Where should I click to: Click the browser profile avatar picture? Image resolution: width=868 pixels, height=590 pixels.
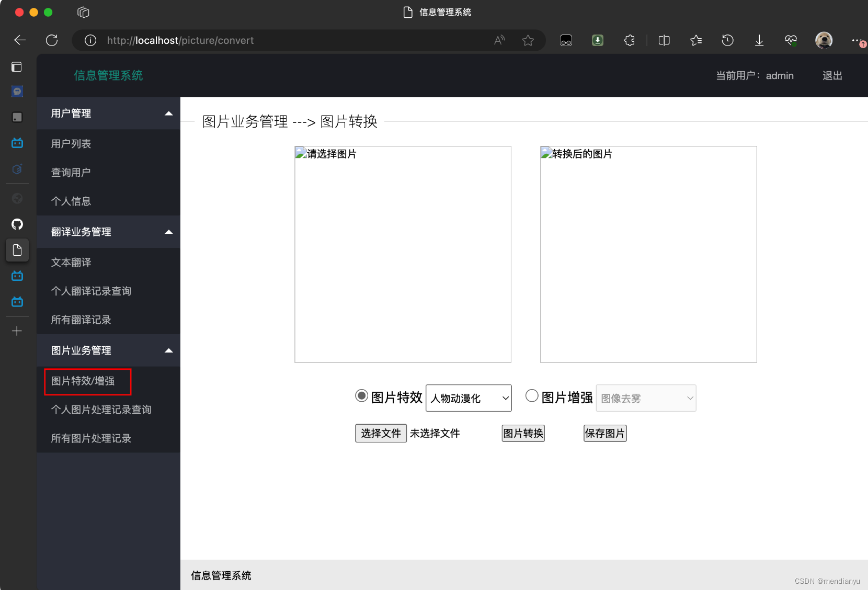(x=824, y=40)
